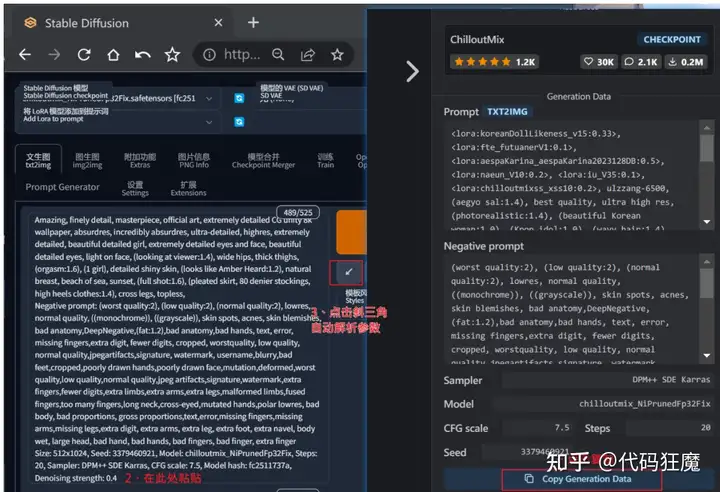Image resolution: width=720 pixels, height=492 pixels.
Task: Click inside the Prompt text box
Action: coord(572,175)
